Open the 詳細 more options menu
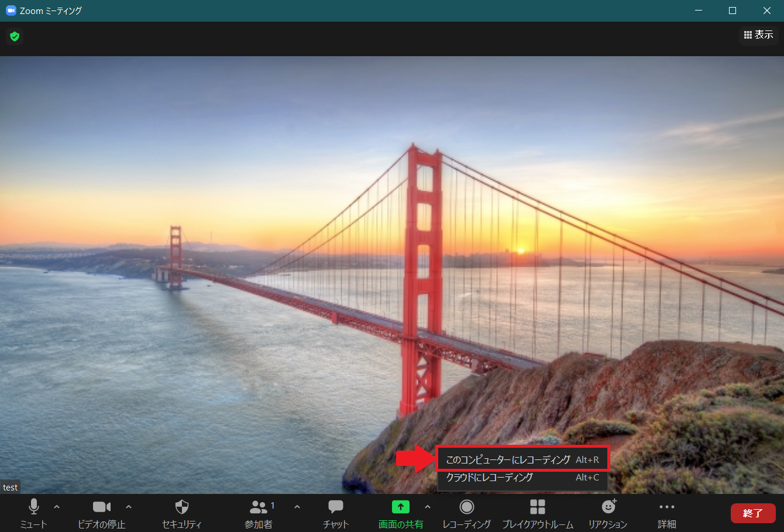This screenshot has width=784, height=532. pyautogui.click(x=667, y=513)
